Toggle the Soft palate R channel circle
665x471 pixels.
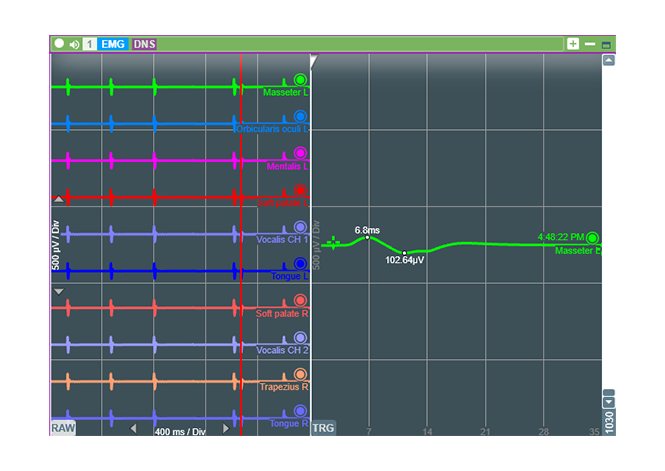point(300,301)
